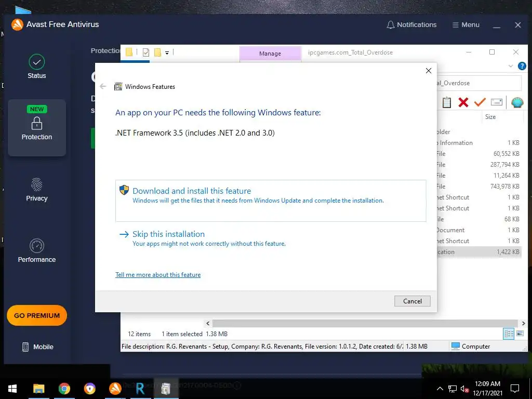Click Cancel in Windows Features dialog
532x399 pixels.
412,301
